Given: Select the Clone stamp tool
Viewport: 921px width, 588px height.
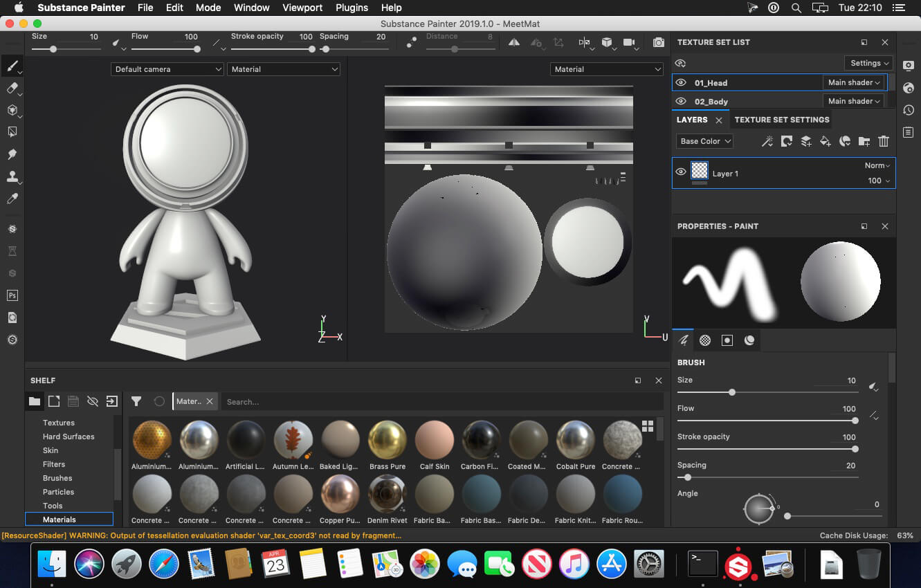Looking at the screenshot, I should coord(12,176).
